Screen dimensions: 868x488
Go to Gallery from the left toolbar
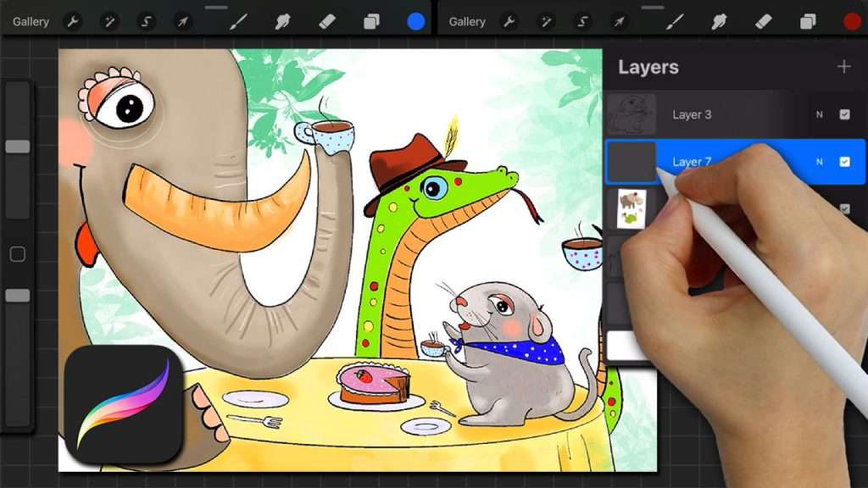point(31,22)
